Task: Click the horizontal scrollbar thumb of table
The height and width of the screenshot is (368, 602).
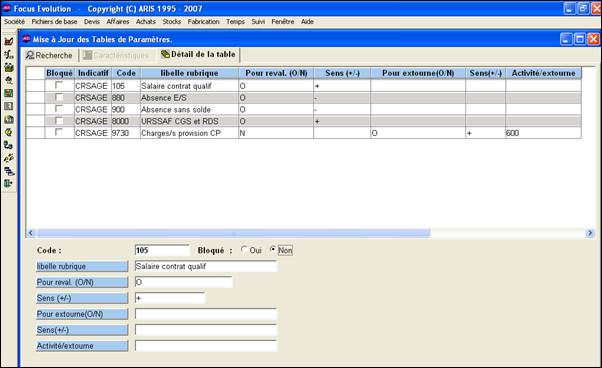Action: [233, 233]
